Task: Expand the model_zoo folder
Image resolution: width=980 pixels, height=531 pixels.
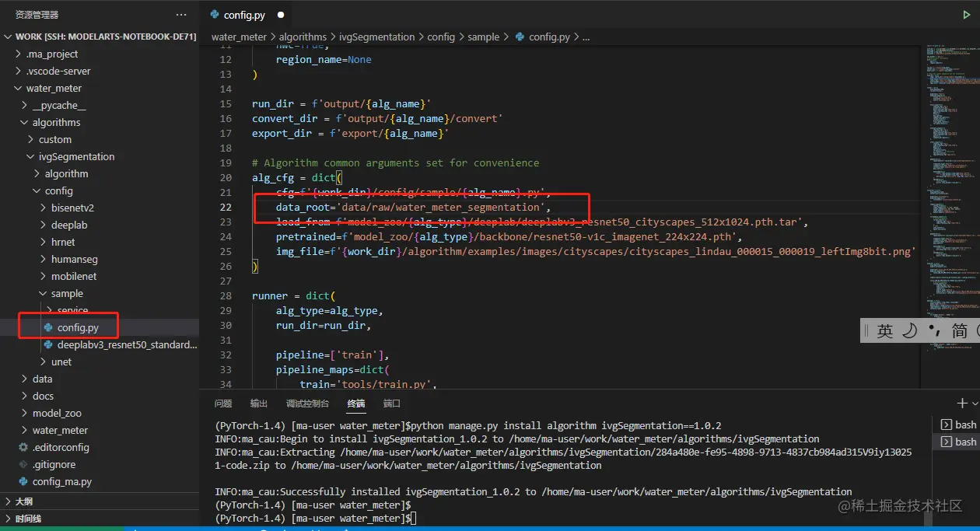Action: (x=25, y=414)
